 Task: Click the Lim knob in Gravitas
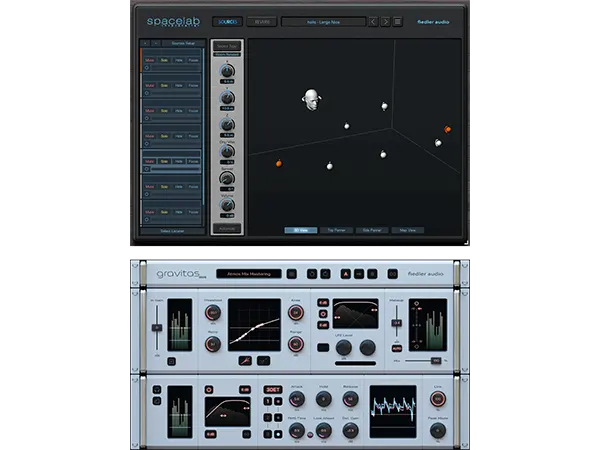(437, 399)
